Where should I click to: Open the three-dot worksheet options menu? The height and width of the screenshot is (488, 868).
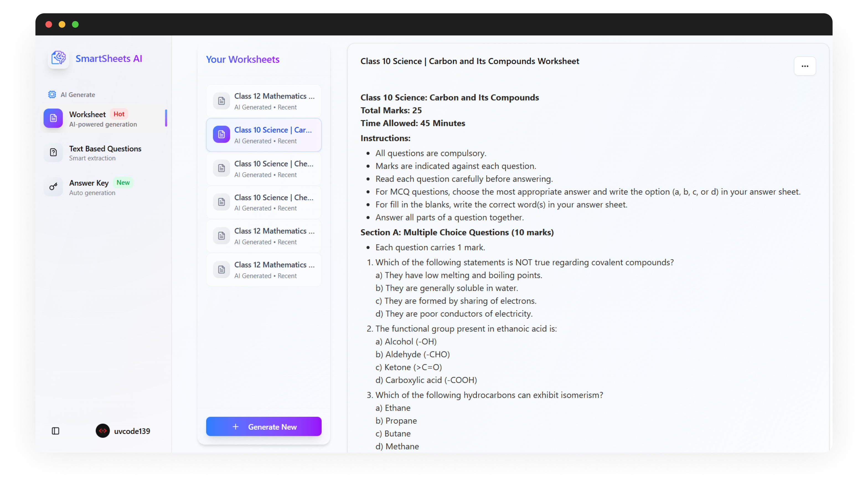pyautogui.click(x=805, y=66)
